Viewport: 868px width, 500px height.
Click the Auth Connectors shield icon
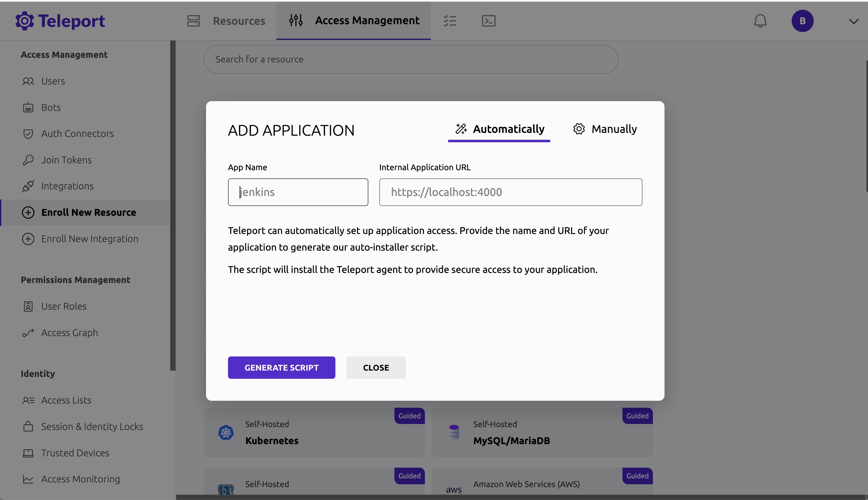[28, 133]
